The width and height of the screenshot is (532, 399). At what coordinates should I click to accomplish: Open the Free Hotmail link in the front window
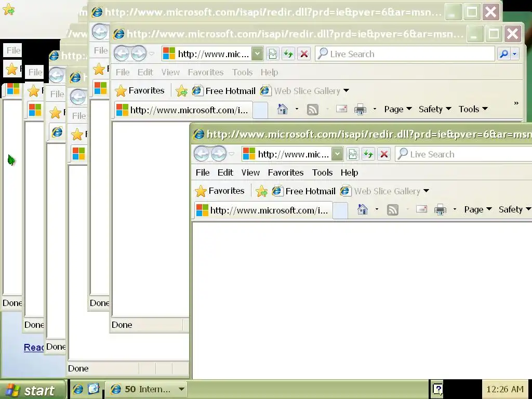click(x=304, y=191)
